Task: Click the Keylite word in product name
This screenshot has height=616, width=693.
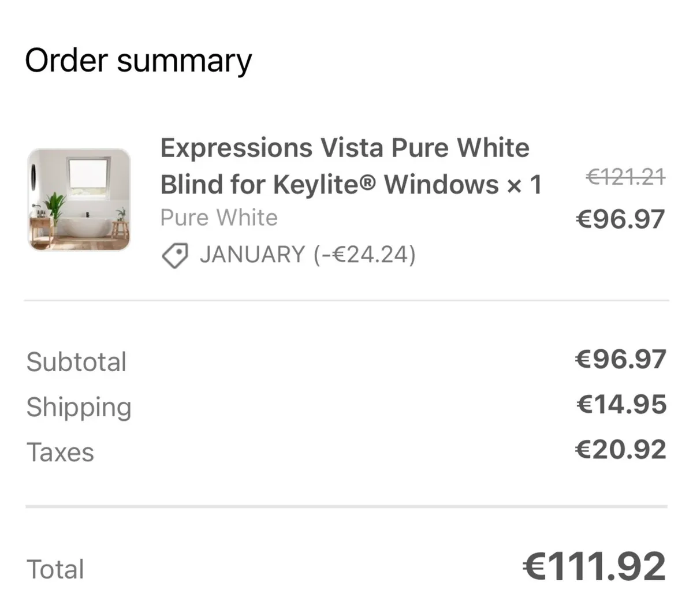Action: [x=319, y=185]
